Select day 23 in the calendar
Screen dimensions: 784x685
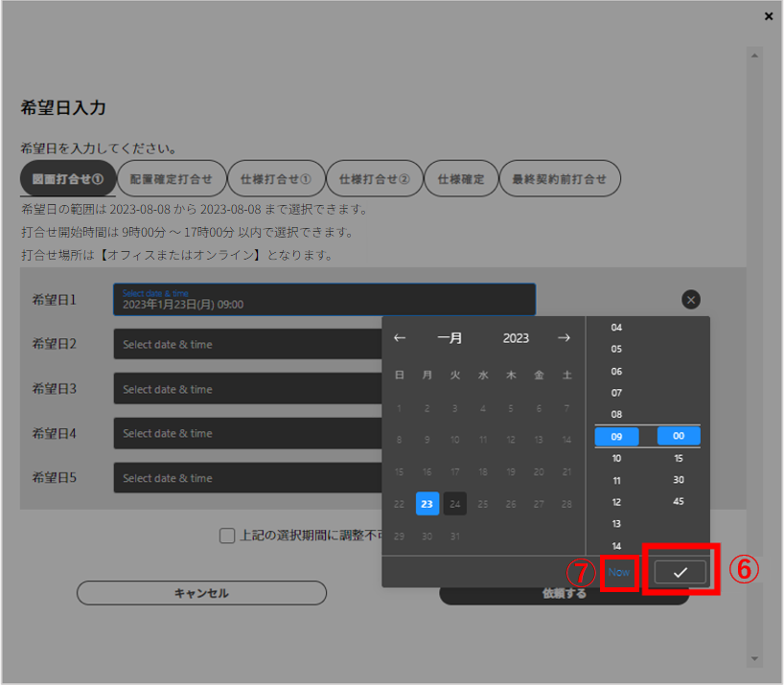pos(427,504)
